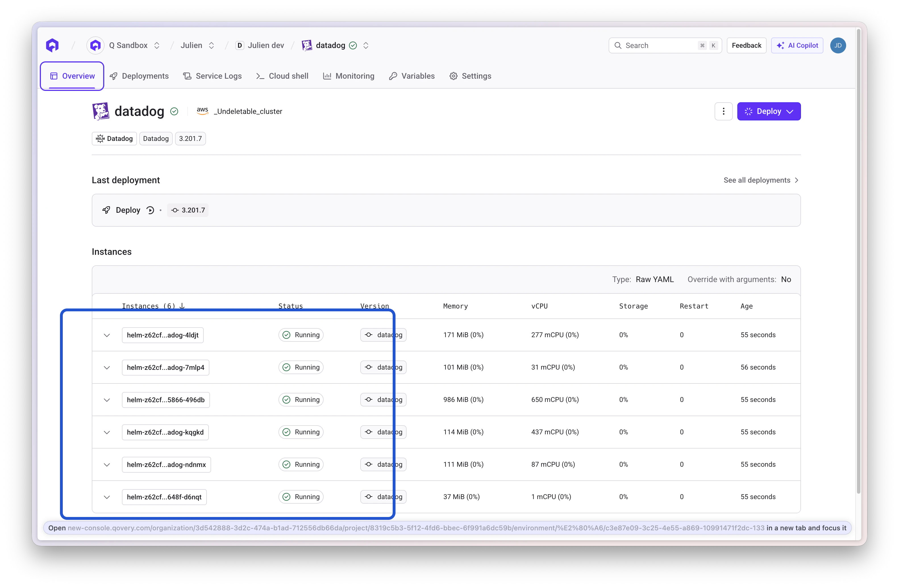Screen dimensions: 899x588
Task: Click the datadog icon in the breadcrumb
Action: click(307, 45)
